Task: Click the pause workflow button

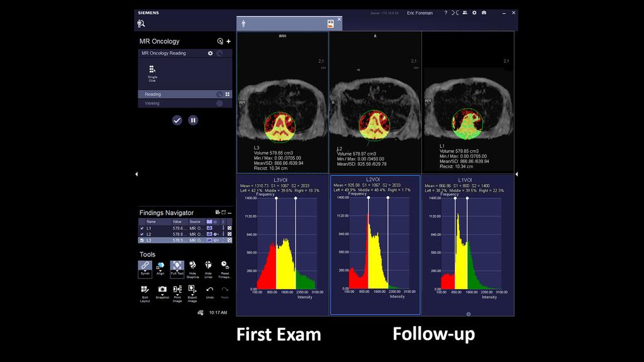Action: coord(193,119)
